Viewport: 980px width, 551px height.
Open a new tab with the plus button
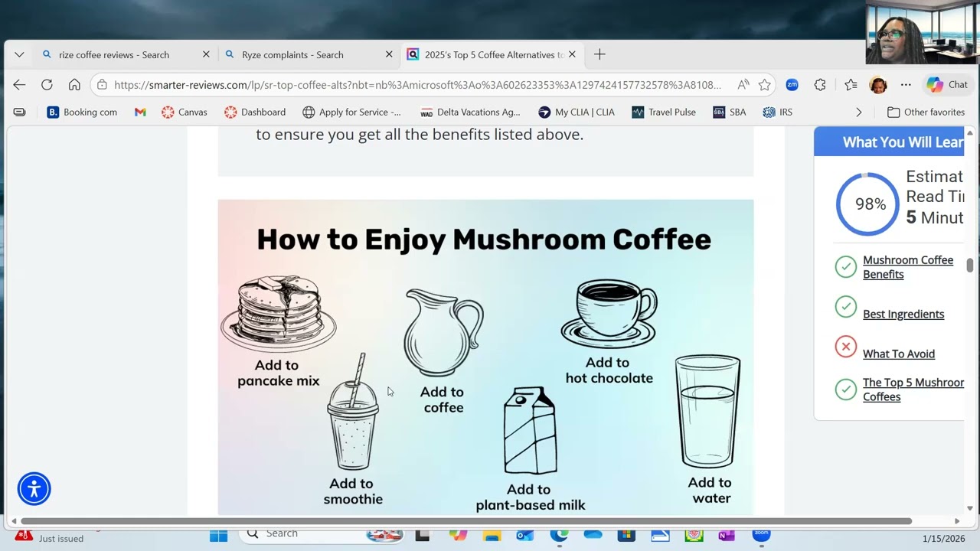[x=599, y=54]
